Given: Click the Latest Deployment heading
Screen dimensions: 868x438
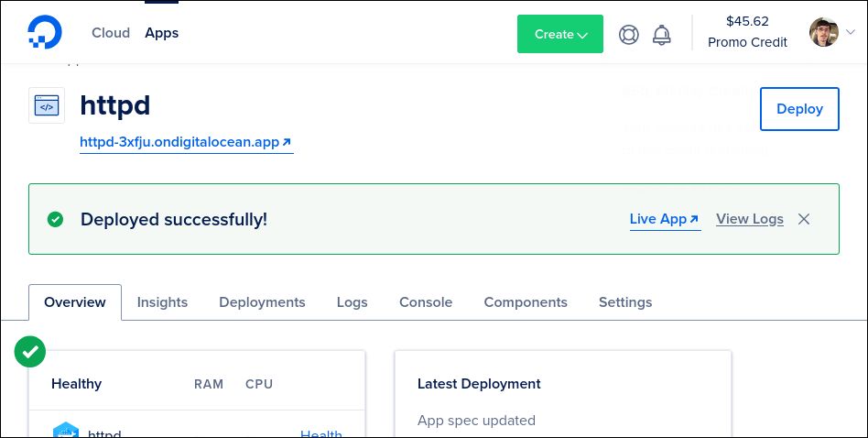Looking at the screenshot, I should pyautogui.click(x=479, y=384).
